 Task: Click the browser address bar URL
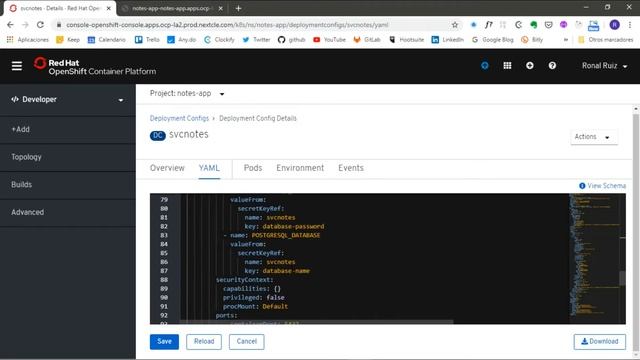[227, 25]
